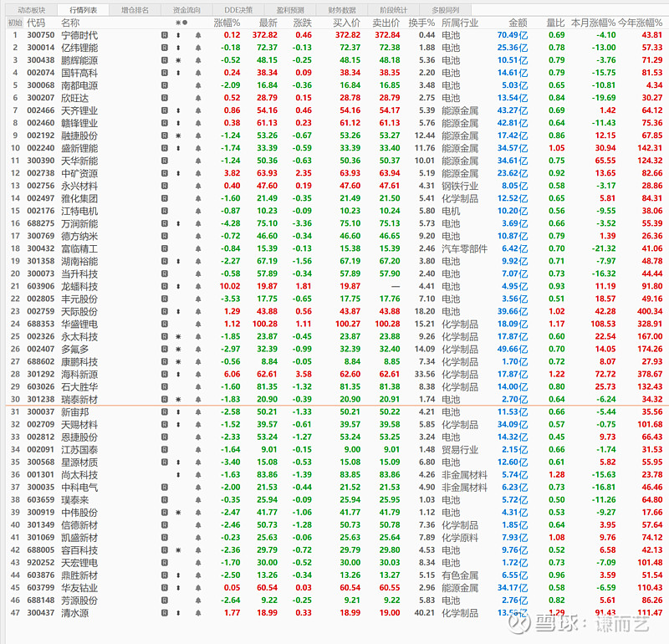
Task: Click the R badge icon for 华盛锂电
Action: coord(165,324)
